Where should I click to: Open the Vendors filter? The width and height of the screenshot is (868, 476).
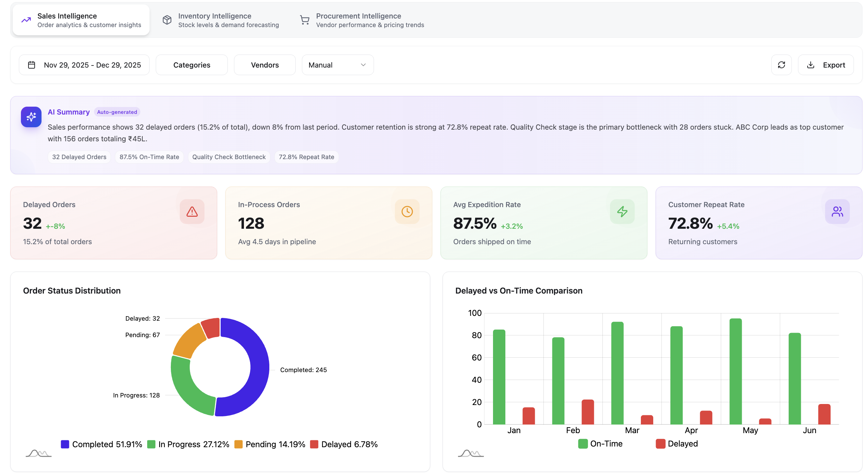(x=265, y=65)
